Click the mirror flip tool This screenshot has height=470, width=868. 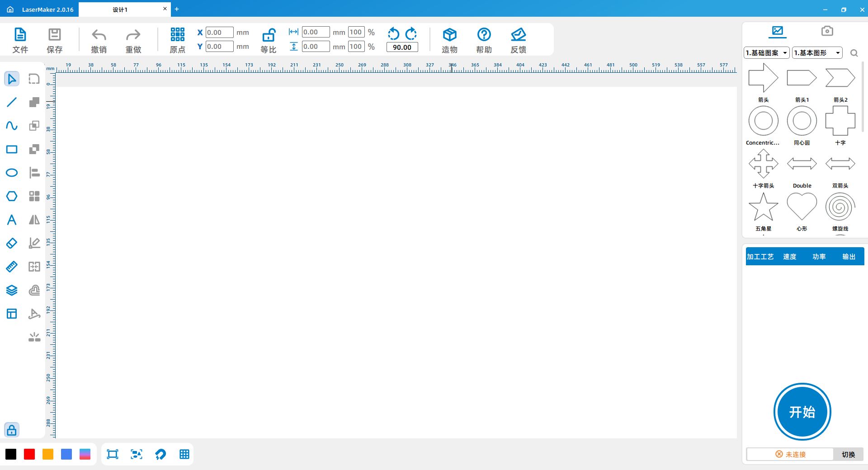tap(34, 220)
